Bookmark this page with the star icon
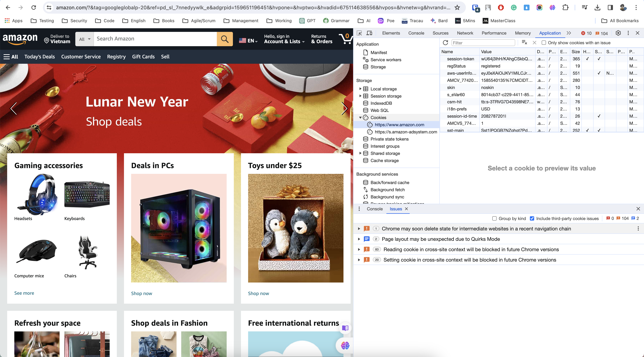Image resolution: width=644 pixels, height=357 pixels. click(x=457, y=8)
